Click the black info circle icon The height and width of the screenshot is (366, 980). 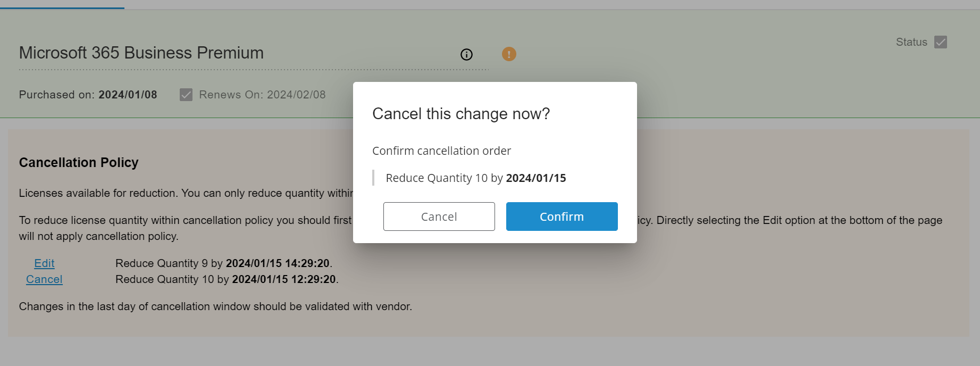pyautogui.click(x=466, y=54)
